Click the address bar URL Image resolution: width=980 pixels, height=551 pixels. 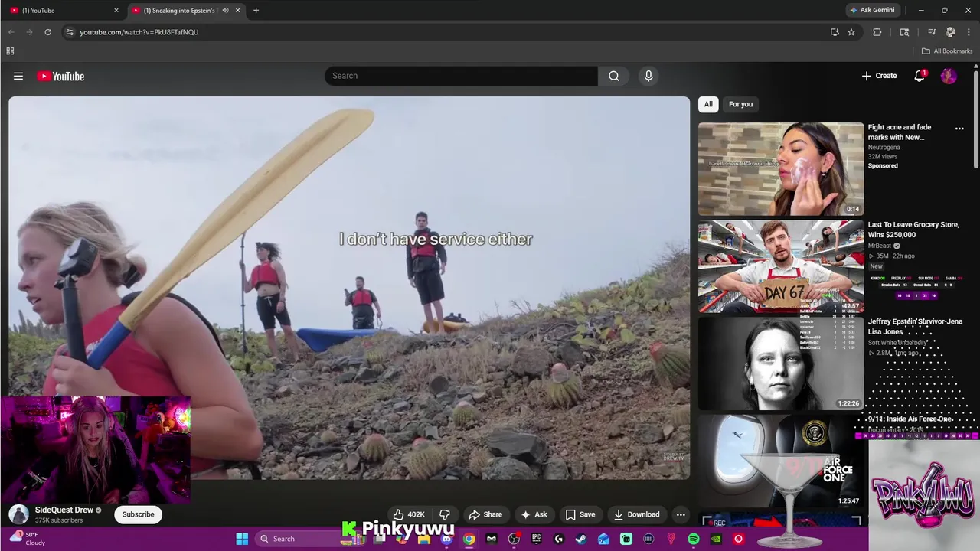(139, 32)
